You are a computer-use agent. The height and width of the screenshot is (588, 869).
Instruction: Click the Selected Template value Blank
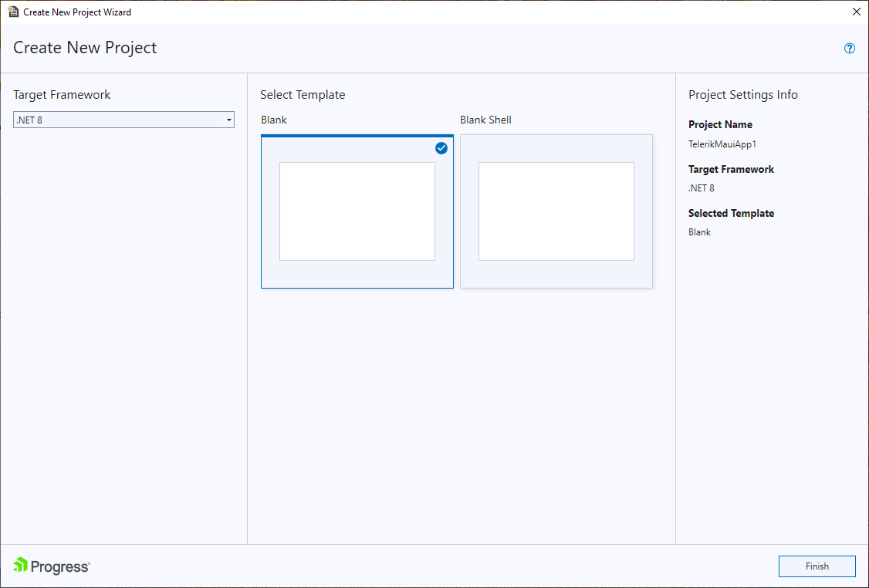coord(699,231)
